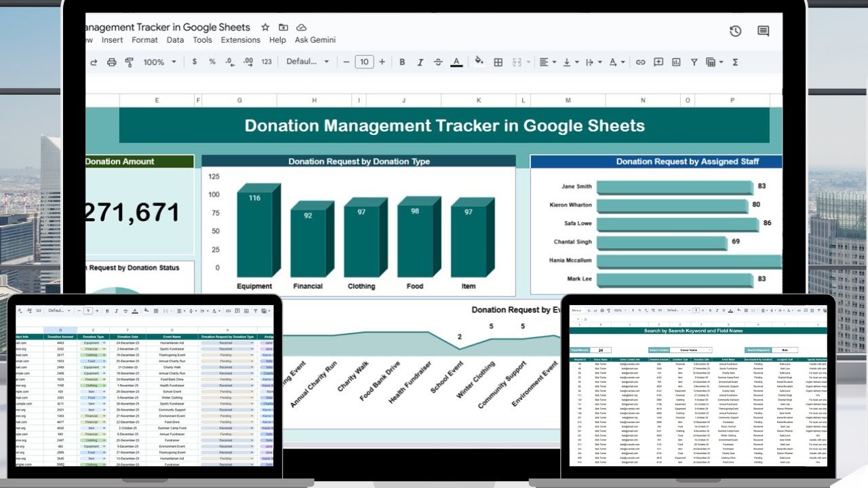Select column G header in main sheet
This screenshot has height=488, width=868.
239,100
